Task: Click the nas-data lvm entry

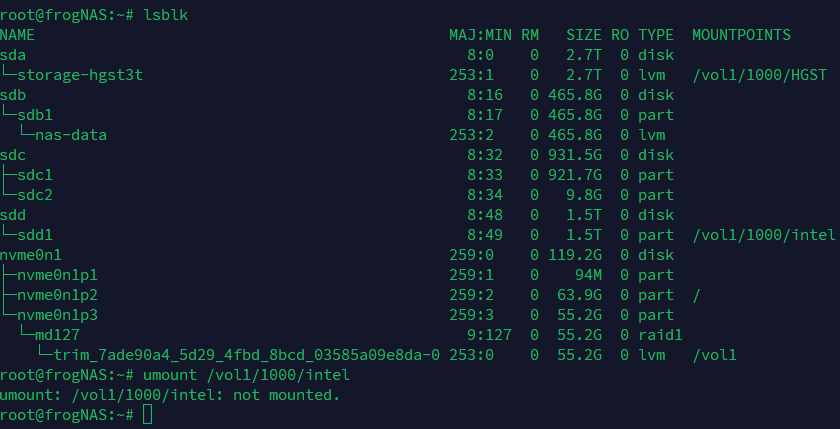Action: 71,135
